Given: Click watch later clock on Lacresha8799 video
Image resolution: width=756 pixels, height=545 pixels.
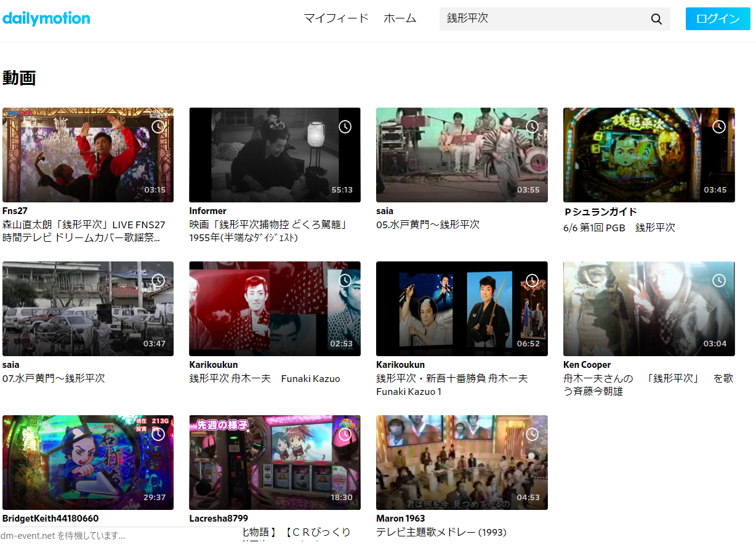Looking at the screenshot, I should pyautogui.click(x=345, y=434).
